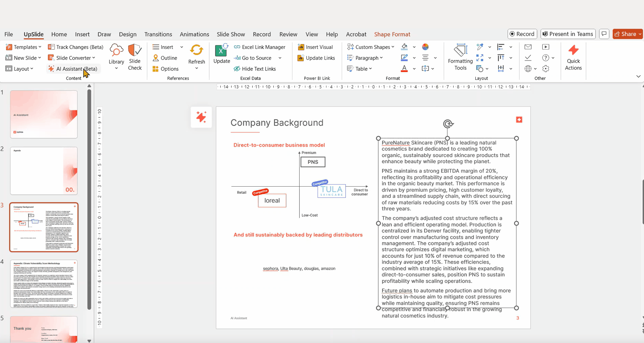Click the Share button

click(627, 34)
